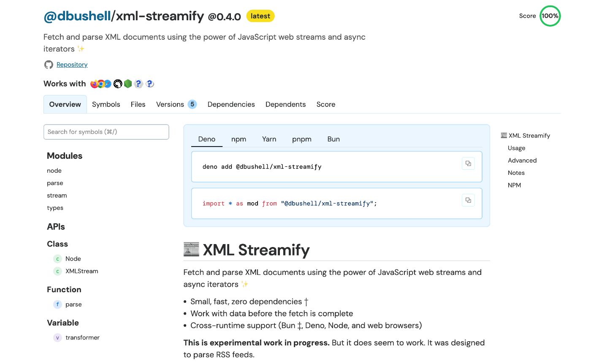Click the XML Streamify main heading
The height and width of the screenshot is (364, 591).
[256, 250]
